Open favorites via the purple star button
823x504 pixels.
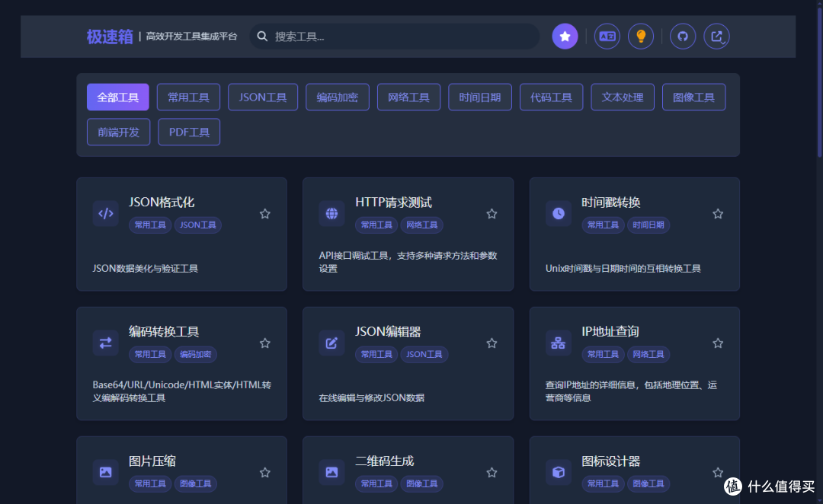coord(565,37)
